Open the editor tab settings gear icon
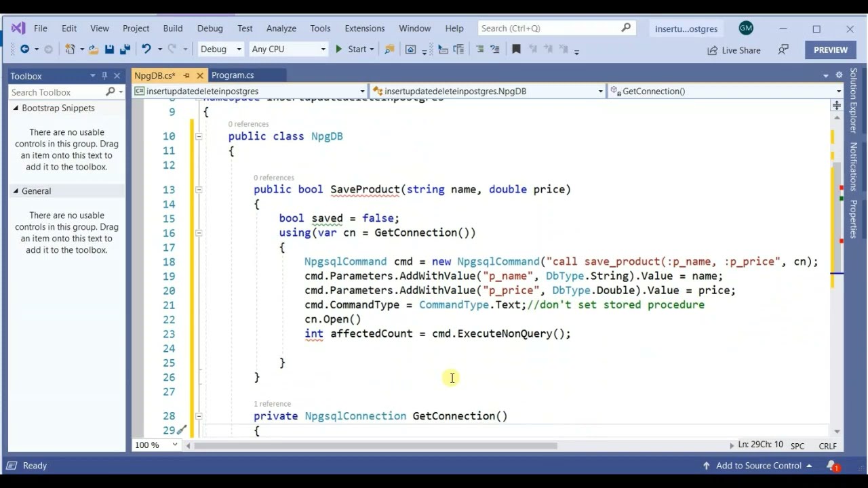Image resolution: width=868 pixels, height=488 pixels. click(839, 75)
